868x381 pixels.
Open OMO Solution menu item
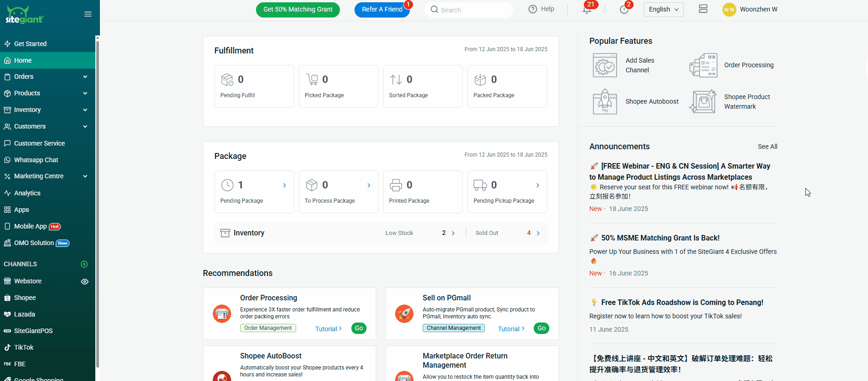pyautogui.click(x=47, y=243)
